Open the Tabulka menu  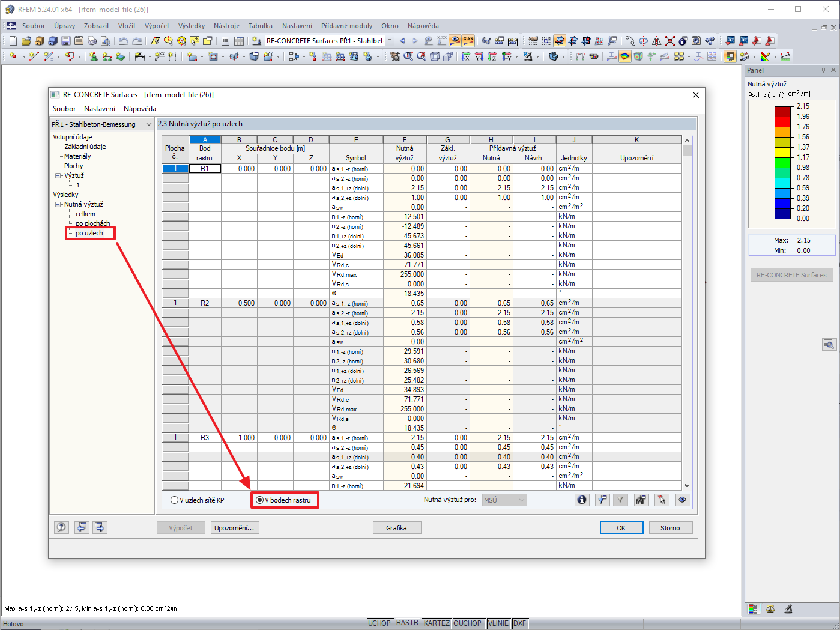(x=261, y=26)
